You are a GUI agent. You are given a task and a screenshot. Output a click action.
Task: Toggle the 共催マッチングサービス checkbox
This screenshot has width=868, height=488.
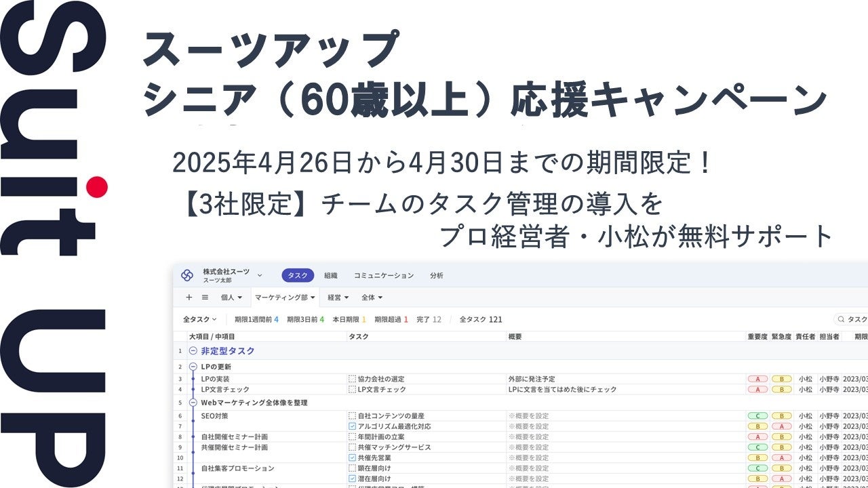(x=352, y=447)
